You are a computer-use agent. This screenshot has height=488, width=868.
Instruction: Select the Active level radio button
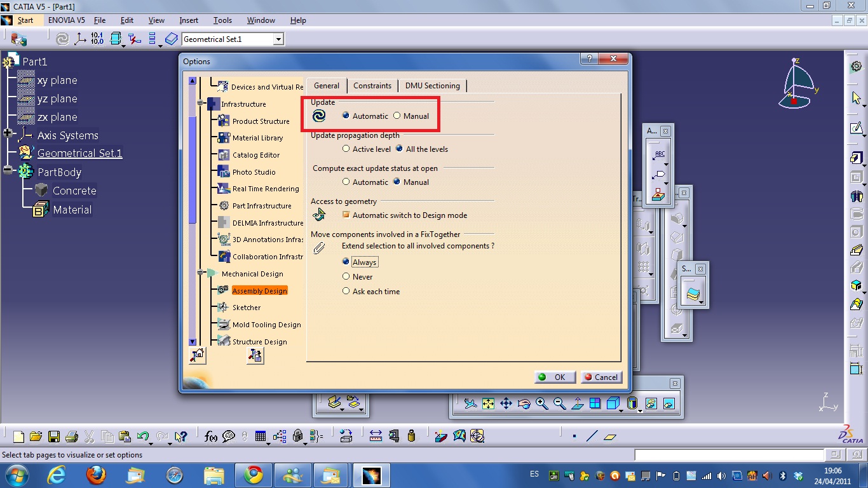[346, 149]
